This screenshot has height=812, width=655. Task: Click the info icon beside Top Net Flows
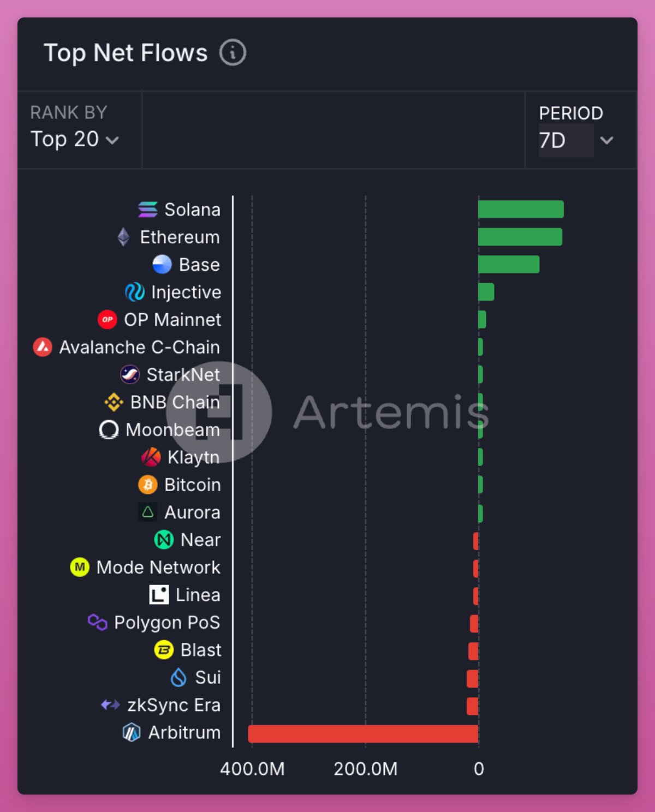click(x=233, y=53)
